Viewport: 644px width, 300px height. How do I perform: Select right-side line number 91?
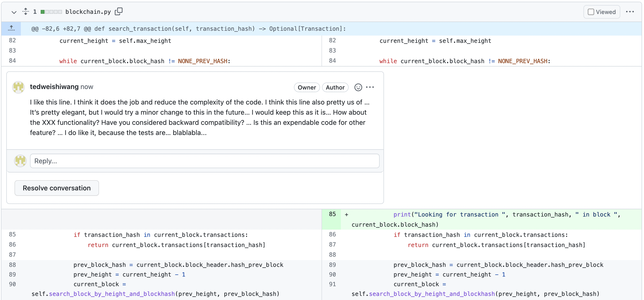pyautogui.click(x=332, y=284)
